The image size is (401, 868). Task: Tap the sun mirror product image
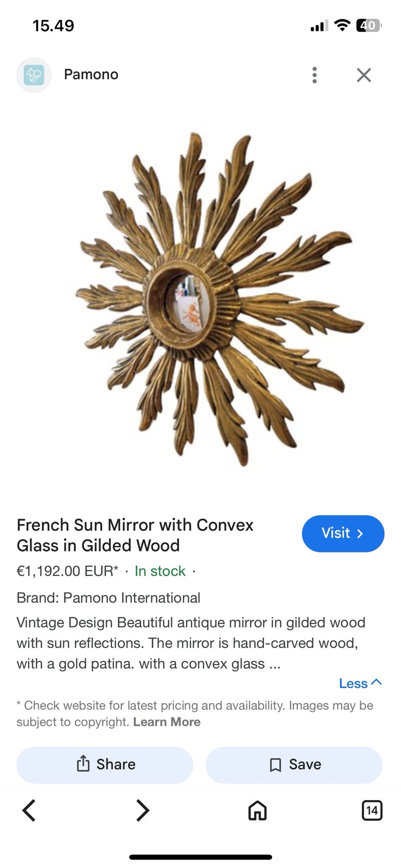tap(219, 299)
